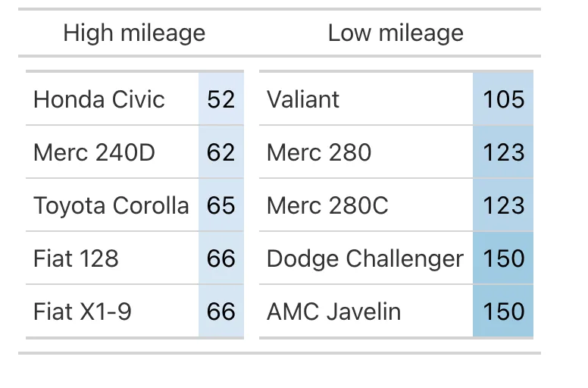The width and height of the screenshot is (588, 388).
Task: Click the Dodge Challenger value 150 cell
Action: (503, 258)
